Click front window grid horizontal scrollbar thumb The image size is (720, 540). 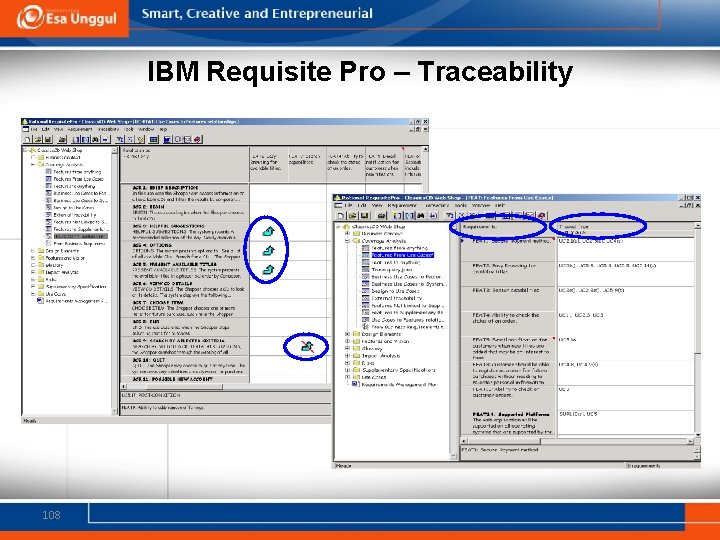click(x=502, y=441)
